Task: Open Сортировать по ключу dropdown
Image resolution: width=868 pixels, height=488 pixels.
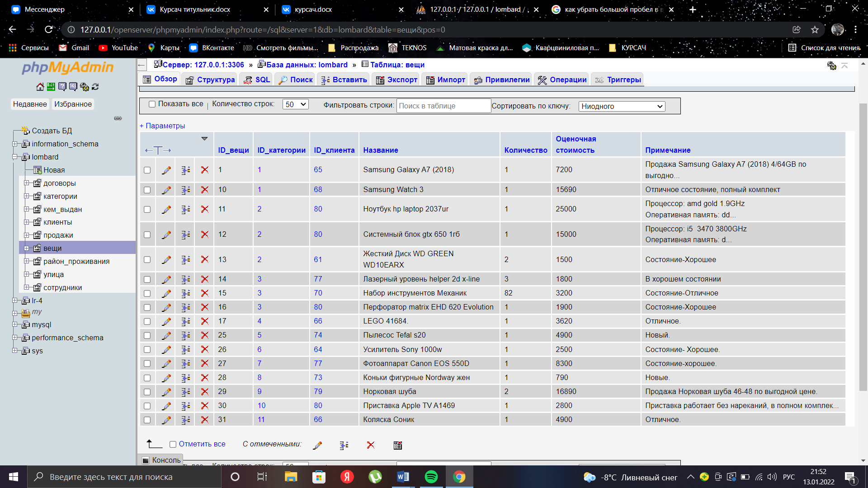Action: click(x=622, y=106)
